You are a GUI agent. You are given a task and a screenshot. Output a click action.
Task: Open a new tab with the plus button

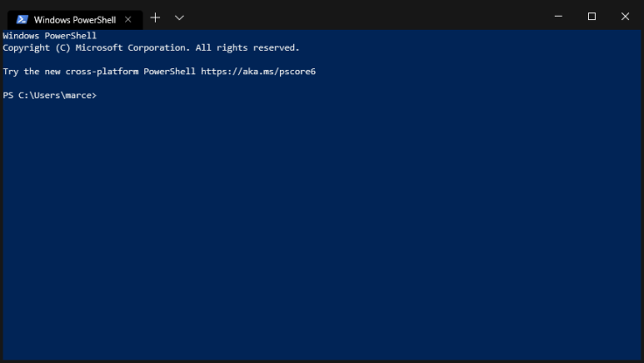pos(156,17)
